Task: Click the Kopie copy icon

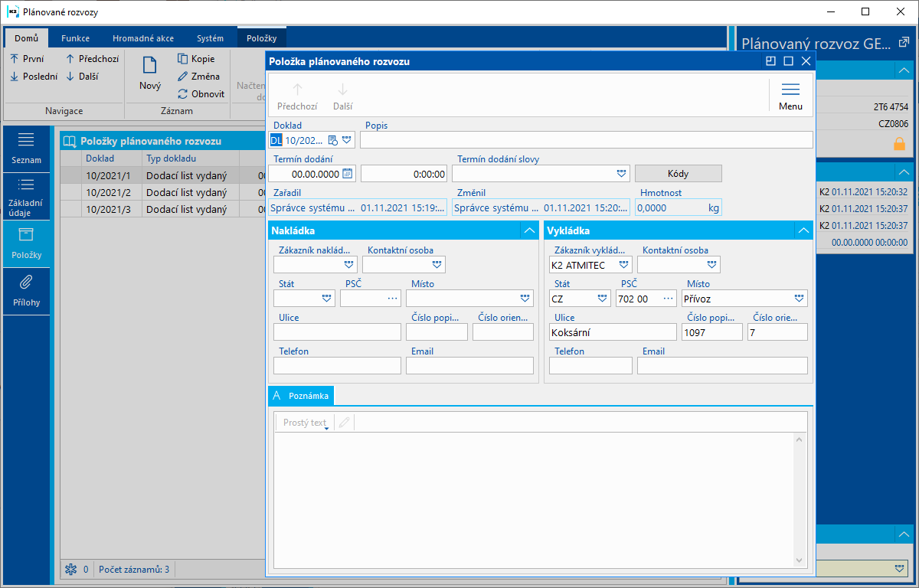Action: point(183,59)
